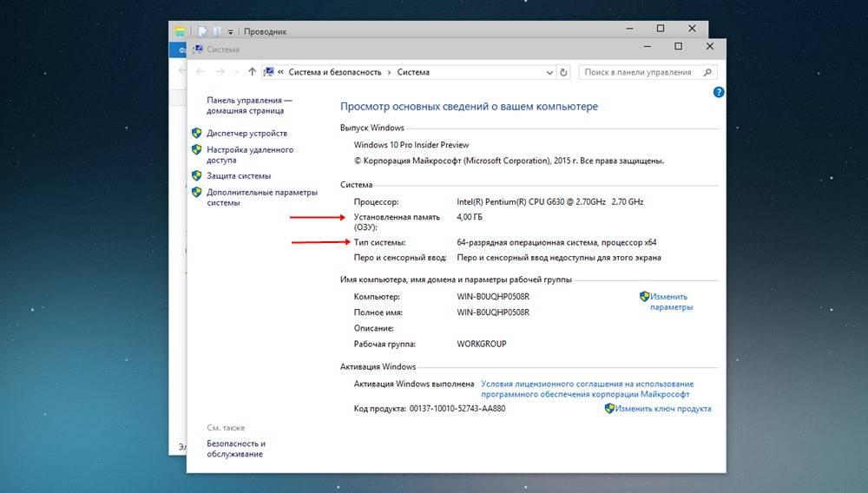Minimize the 'Система' window

click(x=648, y=47)
